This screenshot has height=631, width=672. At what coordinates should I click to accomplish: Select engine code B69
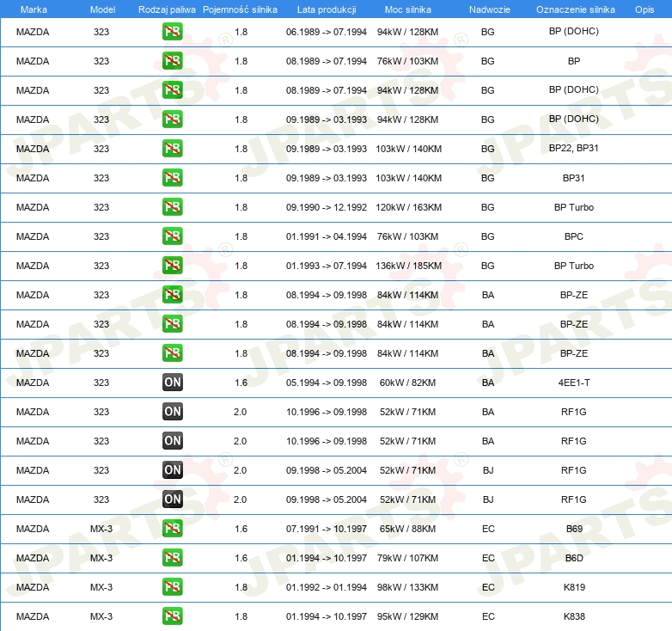[x=574, y=529]
